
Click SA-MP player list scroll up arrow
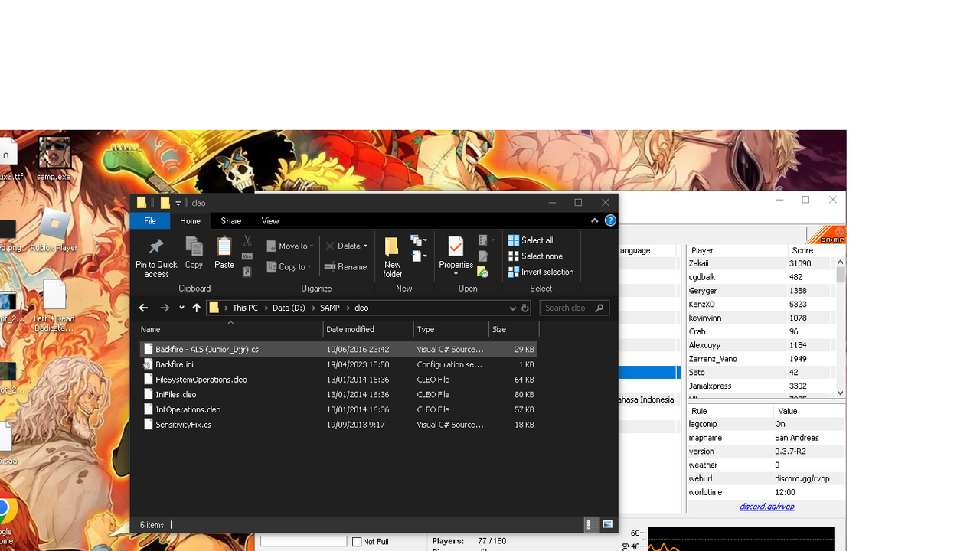[840, 262]
